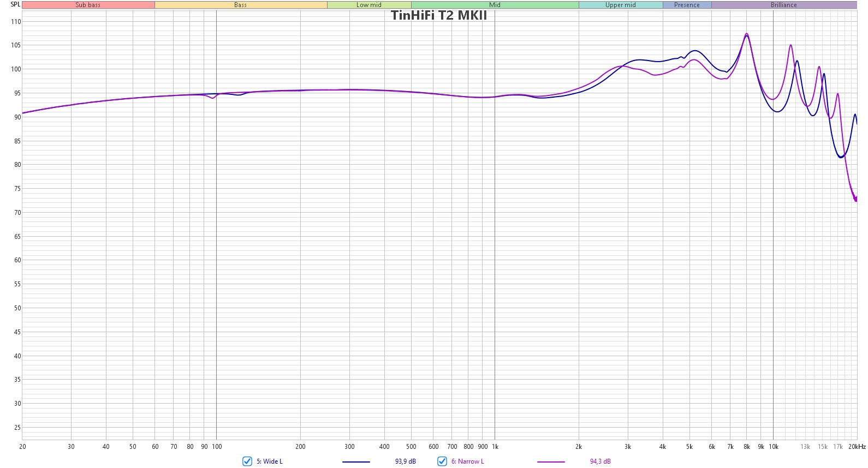
Task: Select the Low mid frequency band label
Action: coord(369,5)
